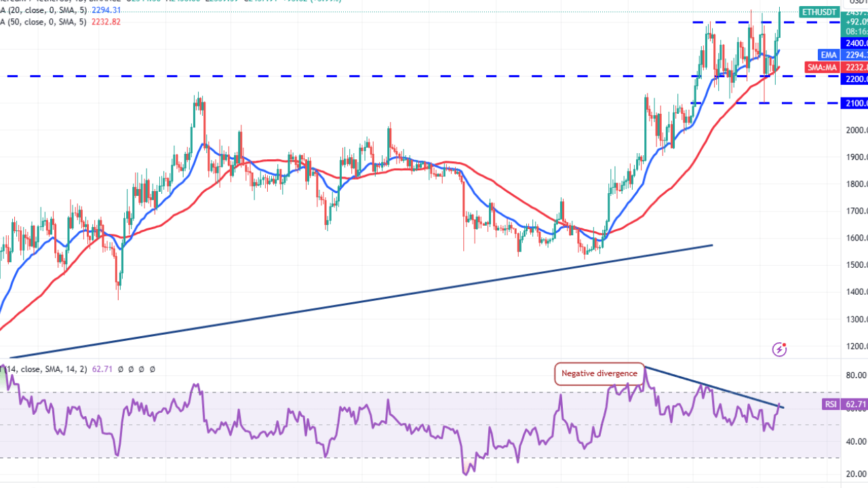The height and width of the screenshot is (488, 868).
Task: Click the 2400.0 price level label
Action: tap(854, 43)
